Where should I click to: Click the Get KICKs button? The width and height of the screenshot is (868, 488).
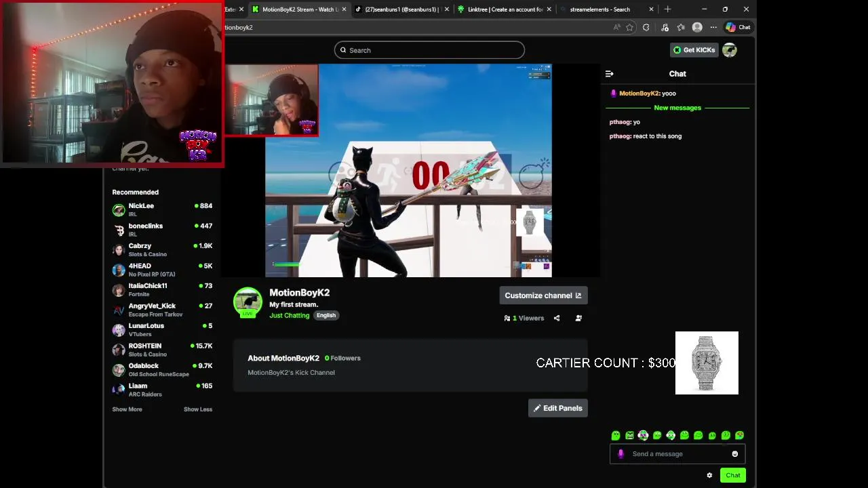point(694,50)
